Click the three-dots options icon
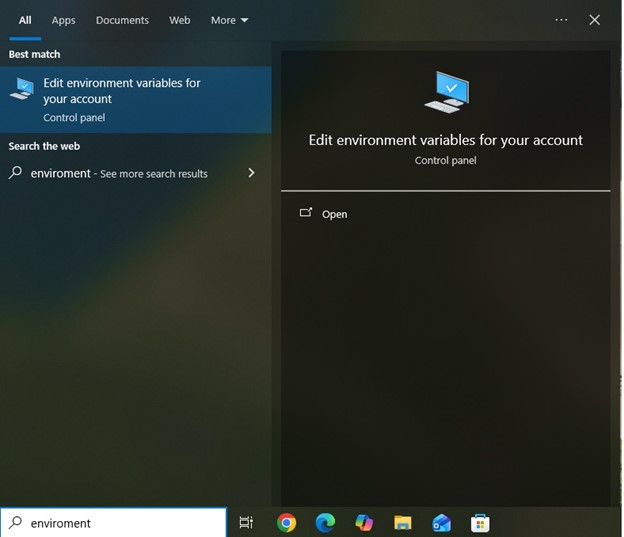624x537 pixels. click(x=561, y=20)
